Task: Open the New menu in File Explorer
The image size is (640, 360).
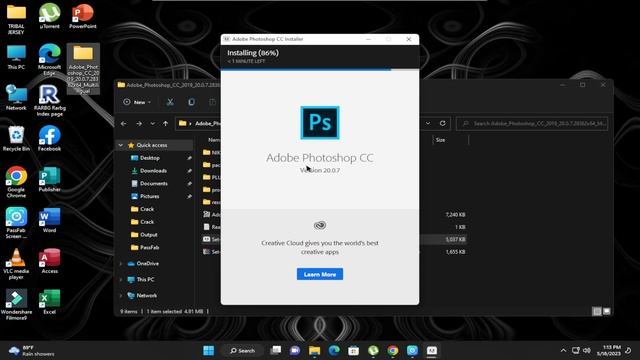Action: (138, 102)
